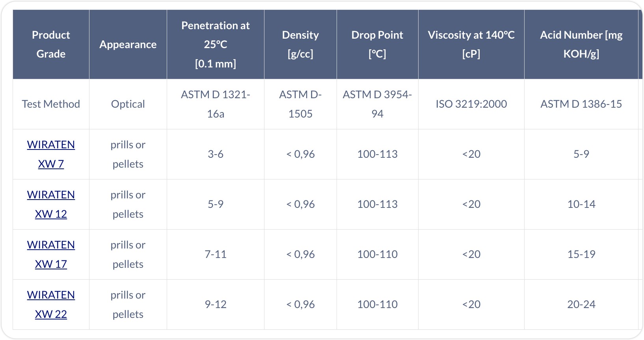Click the ASTM D 1321-16a cell
The width and height of the screenshot is (644, 340).
[x=216, y=104]
